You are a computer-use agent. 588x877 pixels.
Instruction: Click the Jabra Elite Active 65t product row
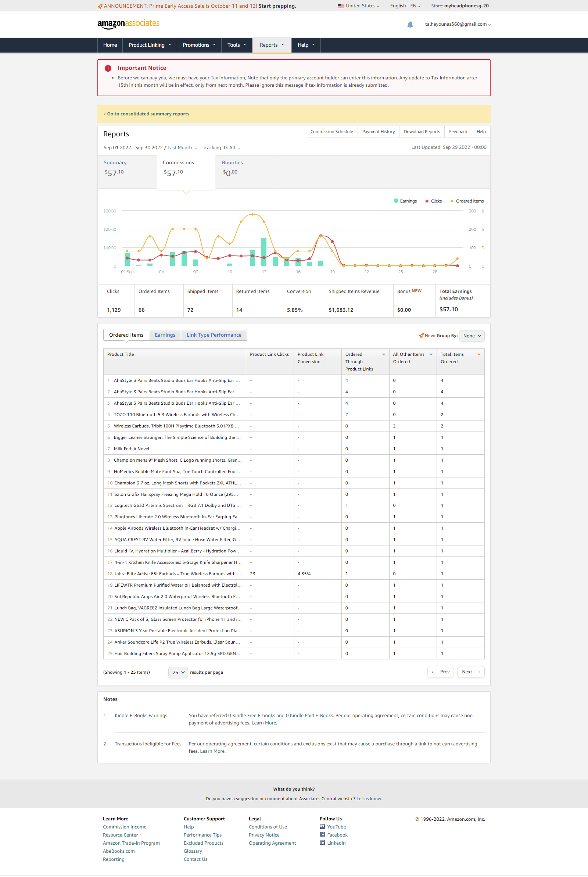(x=294, y=574)
